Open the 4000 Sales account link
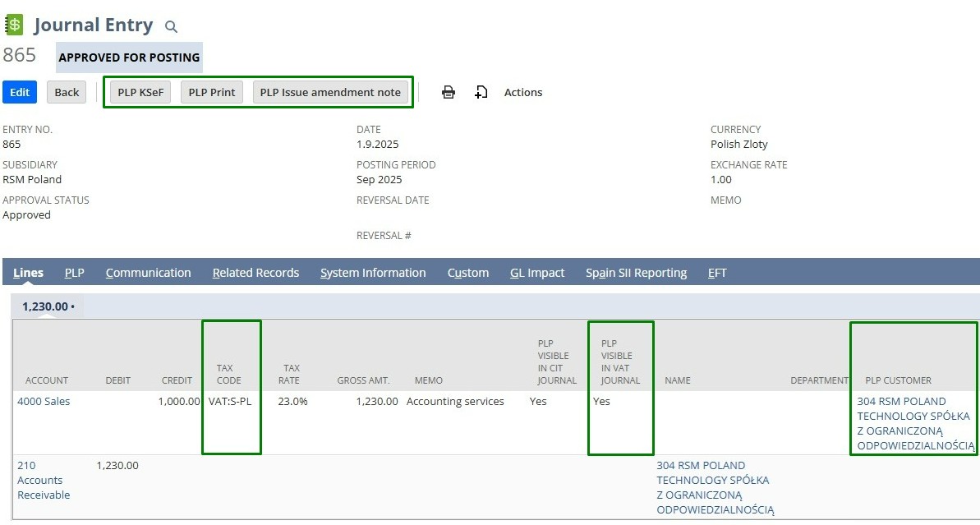Screen dimensions: 980x525 44,401
